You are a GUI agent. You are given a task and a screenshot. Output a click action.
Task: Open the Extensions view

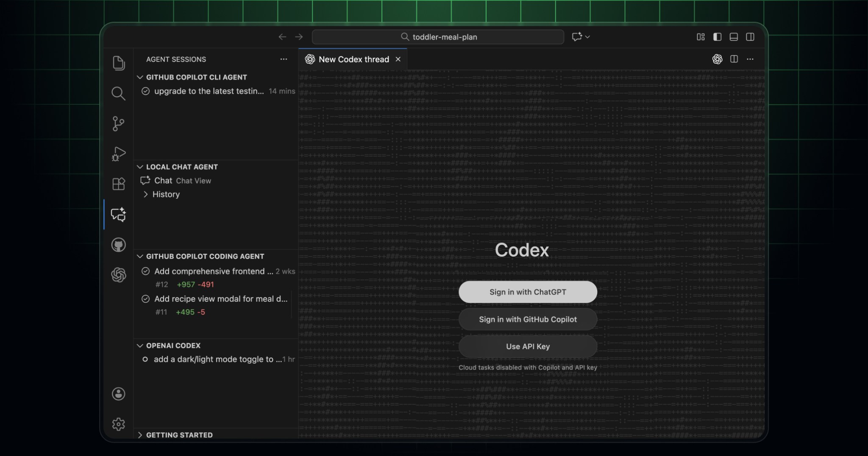(118, 184)
